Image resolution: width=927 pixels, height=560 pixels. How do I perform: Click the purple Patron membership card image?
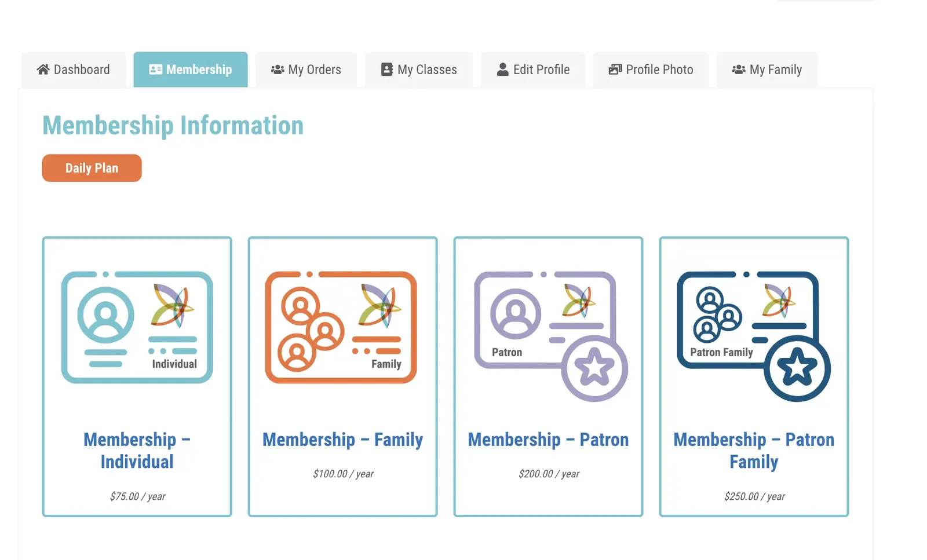[x=551, y=336]
